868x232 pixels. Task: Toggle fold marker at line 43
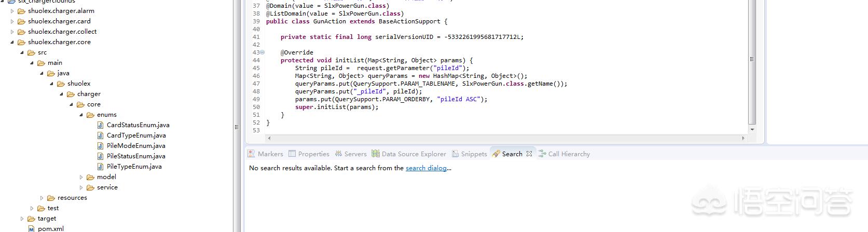[262, 52]
